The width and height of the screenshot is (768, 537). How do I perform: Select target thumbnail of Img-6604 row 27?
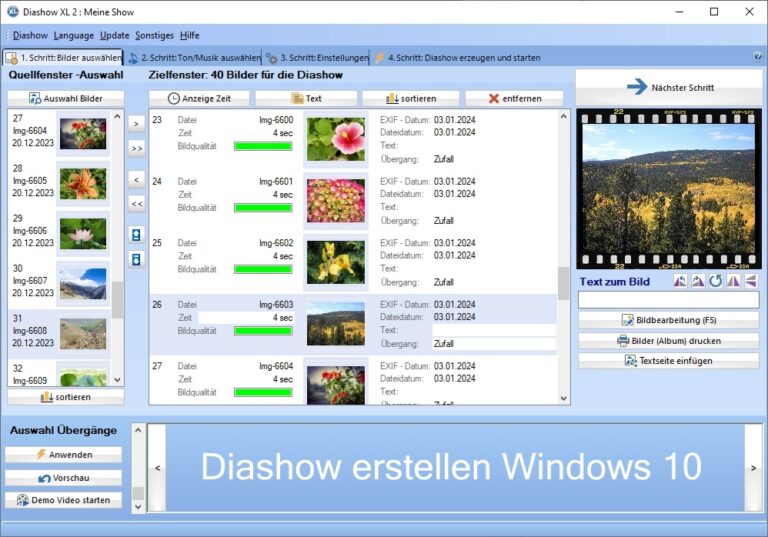[x=336, y=385]
